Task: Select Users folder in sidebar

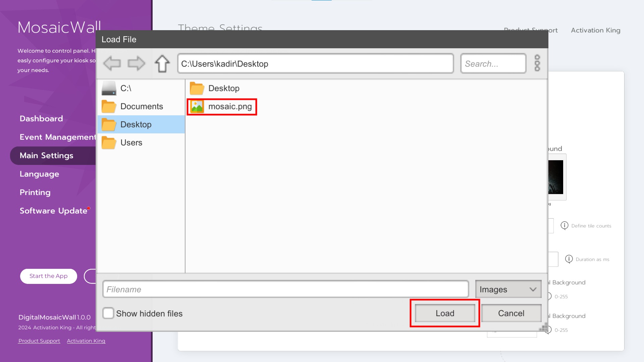Action: coord(131,143)
